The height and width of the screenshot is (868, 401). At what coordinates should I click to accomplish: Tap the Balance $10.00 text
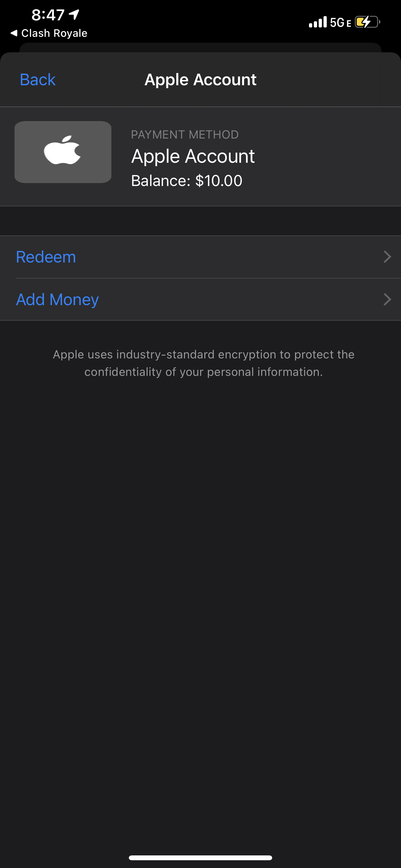[186, 181]
